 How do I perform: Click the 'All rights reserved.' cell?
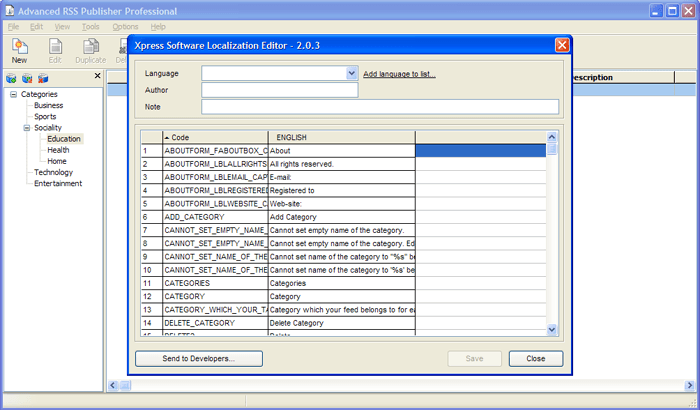342,164
